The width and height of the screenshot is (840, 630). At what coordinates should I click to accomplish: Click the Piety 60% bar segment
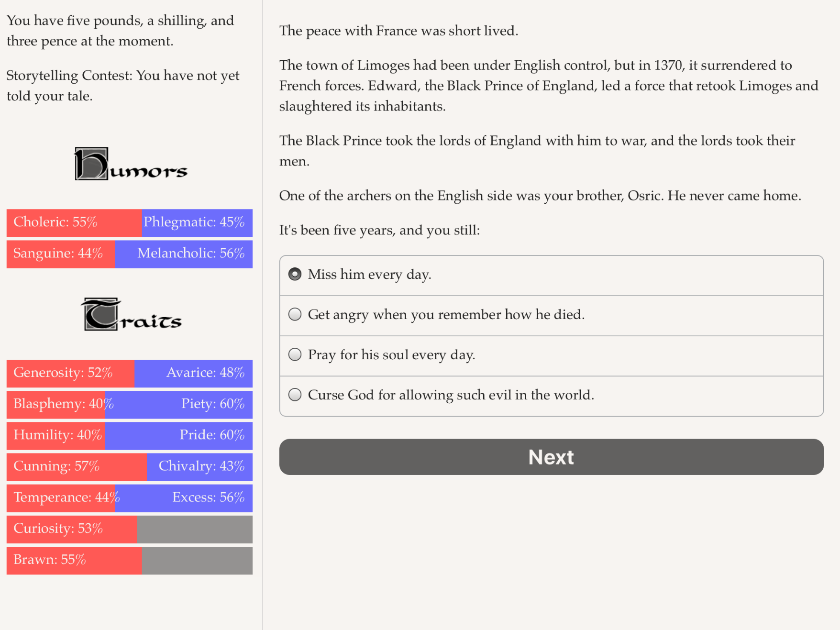(179, 405)
